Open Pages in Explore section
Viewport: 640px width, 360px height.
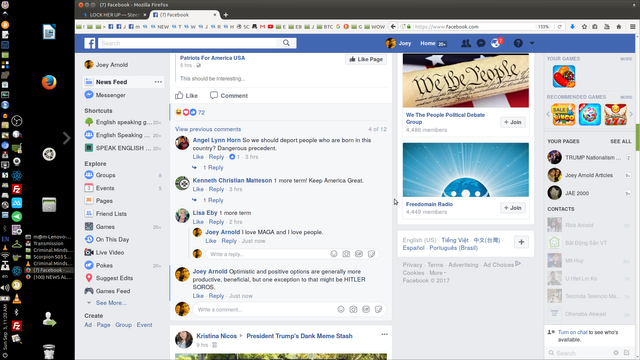104,201
